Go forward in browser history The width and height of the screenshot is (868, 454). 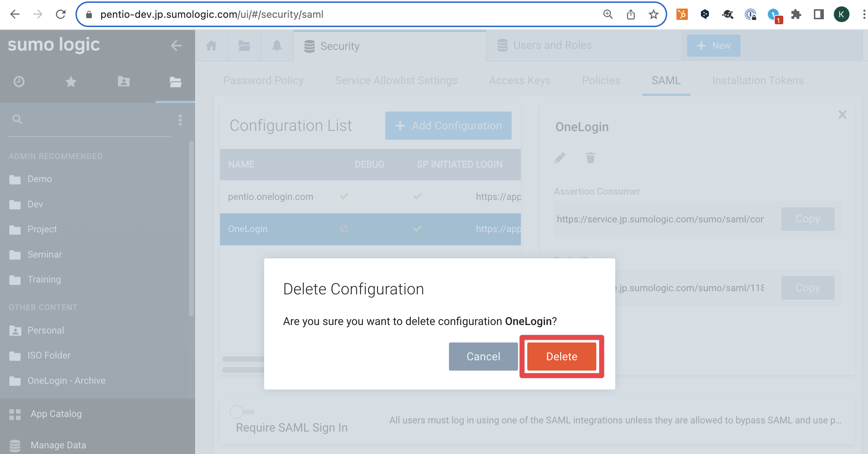[37, 14]
